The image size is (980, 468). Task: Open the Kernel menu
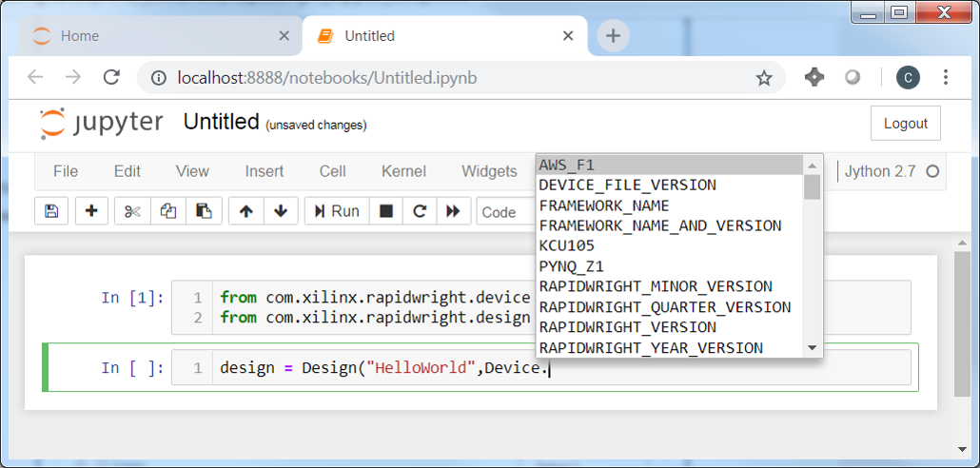pos(403,171)
